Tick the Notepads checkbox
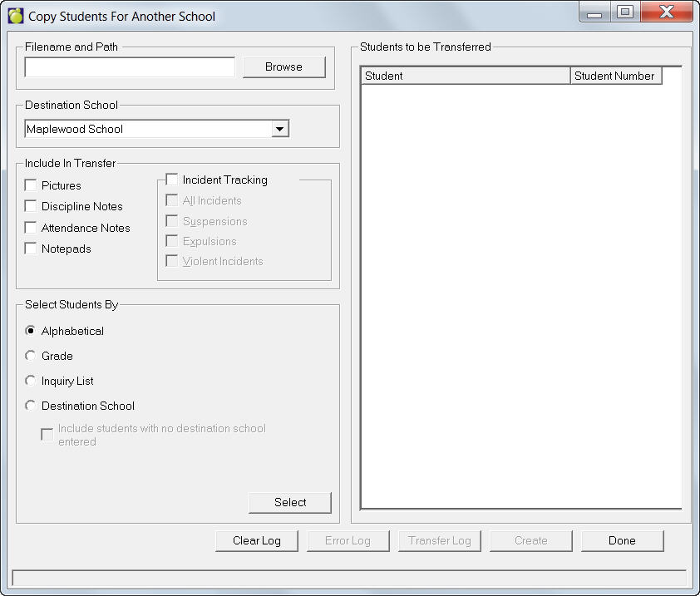 [32, 249]
